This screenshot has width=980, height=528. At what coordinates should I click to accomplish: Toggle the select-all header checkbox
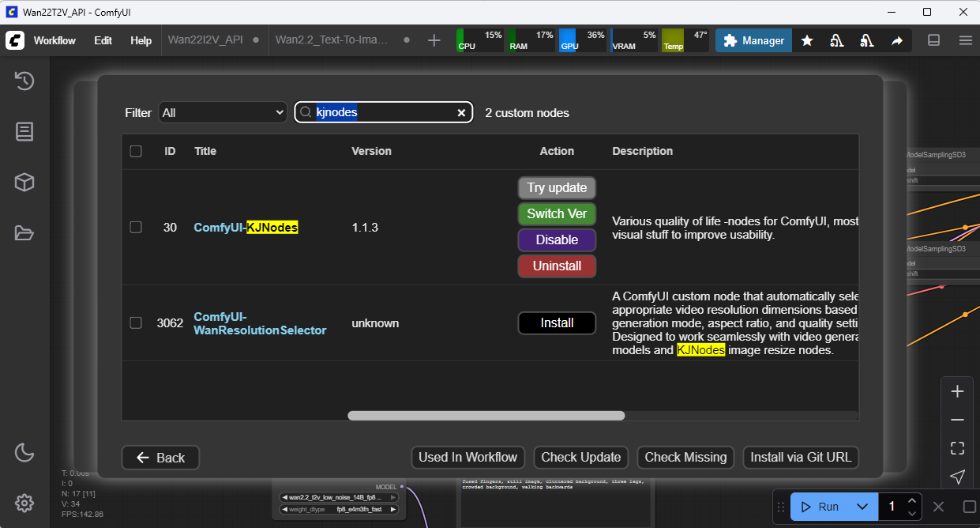click(x=136, y=151)
